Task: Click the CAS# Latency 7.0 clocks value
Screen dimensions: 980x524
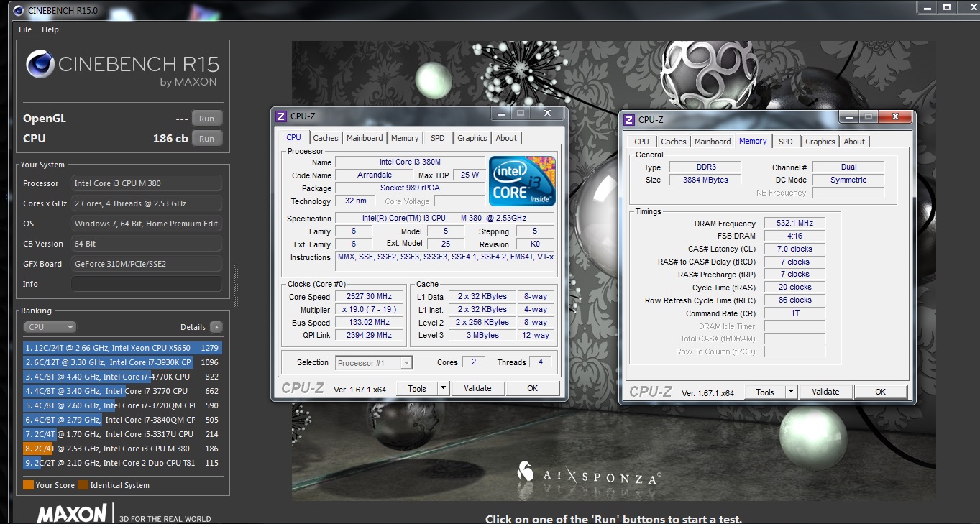Action: click(794, 249)
